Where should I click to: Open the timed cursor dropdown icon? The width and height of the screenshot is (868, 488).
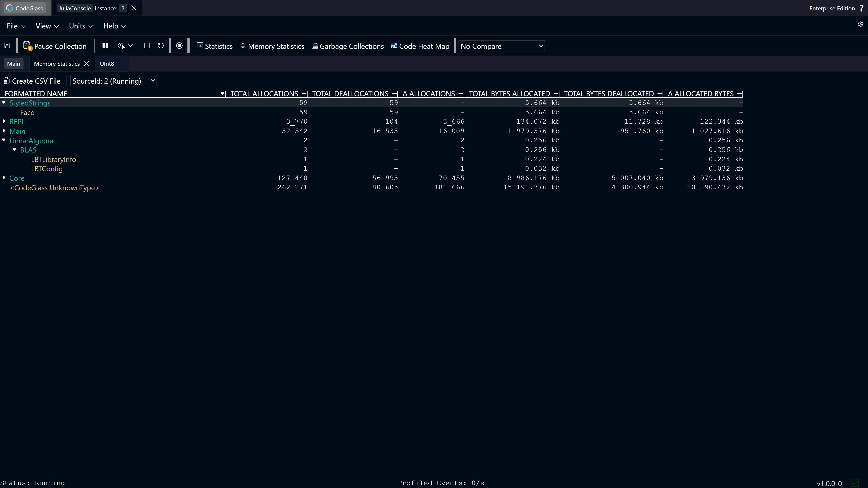coord(125,45)
